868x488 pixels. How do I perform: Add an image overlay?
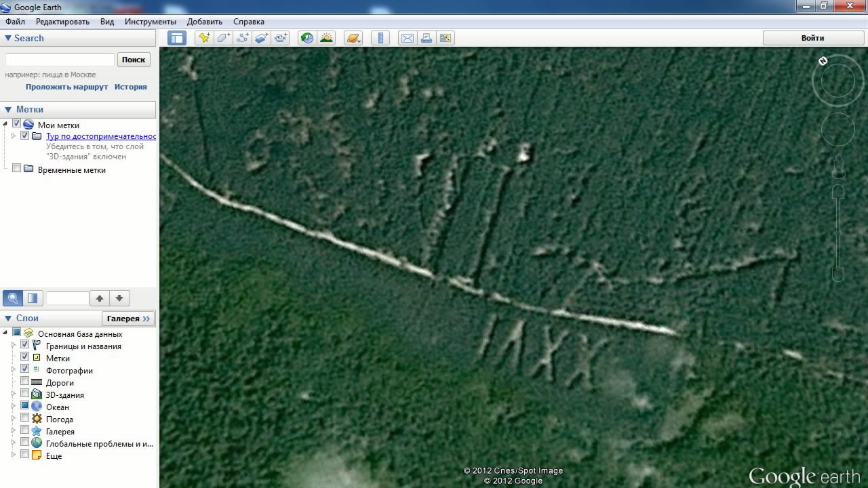262,38
